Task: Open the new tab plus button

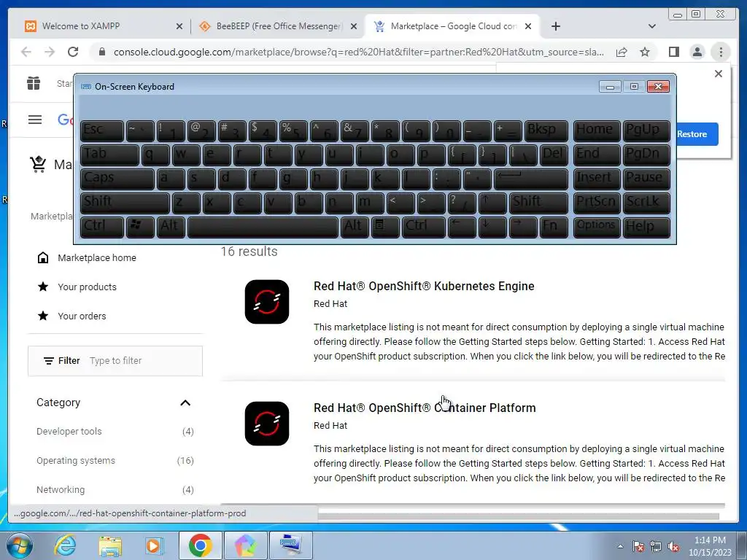Action: tap(555, 26)
